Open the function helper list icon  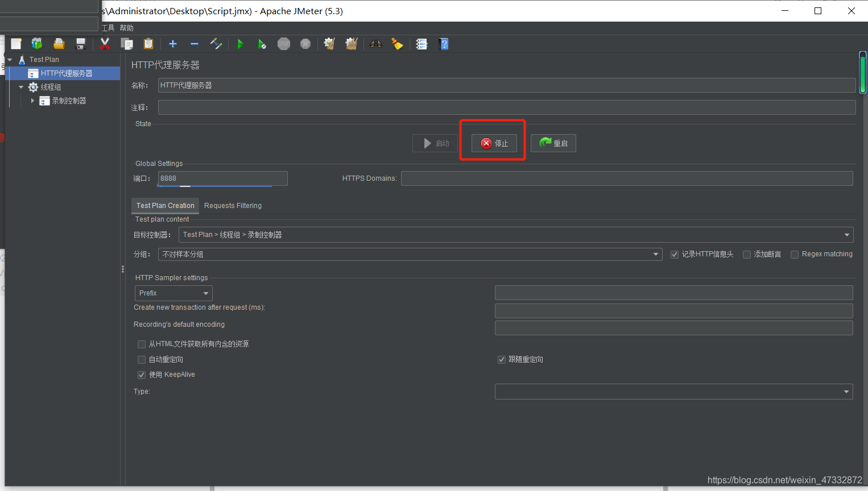click(x=421, y=44)
